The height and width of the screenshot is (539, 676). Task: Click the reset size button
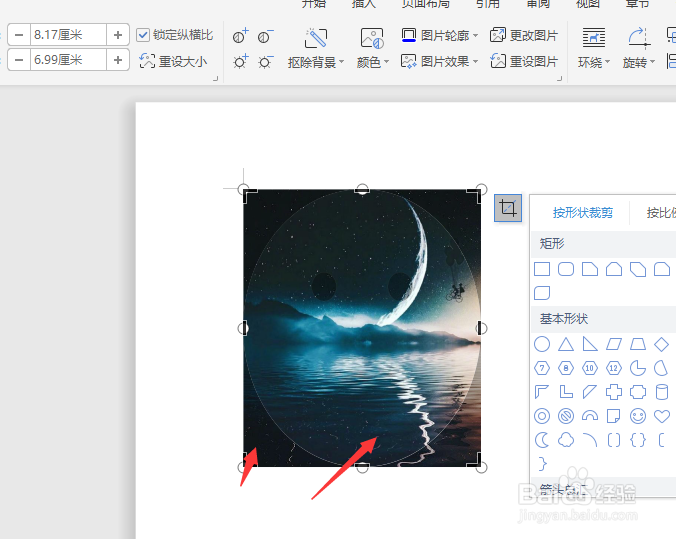point(173,61)
